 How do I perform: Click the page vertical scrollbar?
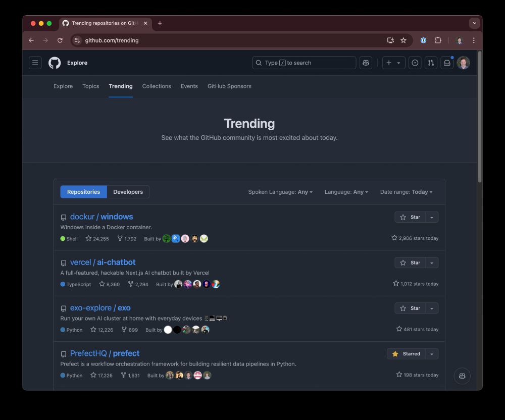(480, 117)
